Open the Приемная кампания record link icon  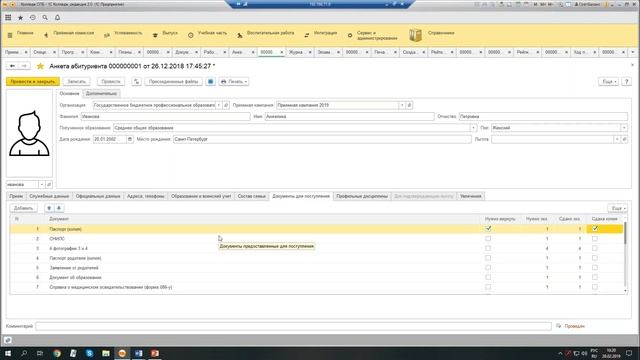click(x=409, y=105)
